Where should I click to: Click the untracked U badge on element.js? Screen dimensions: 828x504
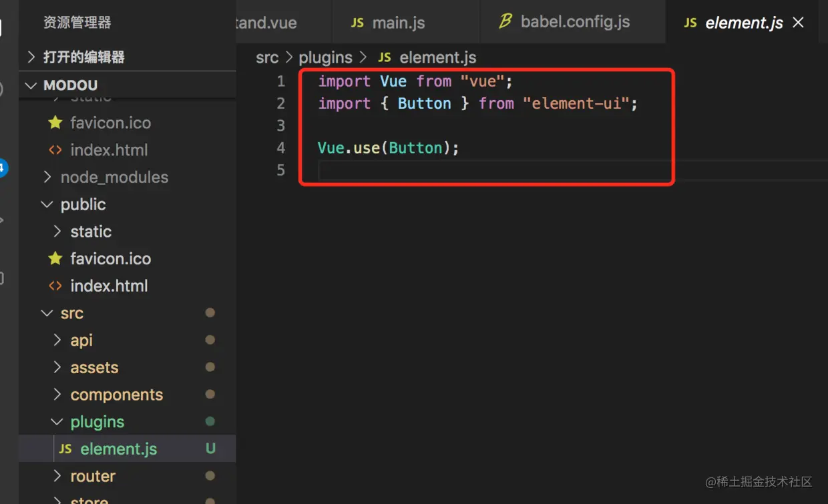pyautogui.click(x=210, y=449)
